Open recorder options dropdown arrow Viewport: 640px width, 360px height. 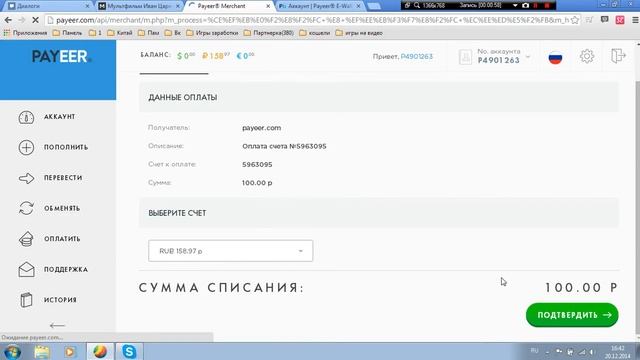pos(515,5)
